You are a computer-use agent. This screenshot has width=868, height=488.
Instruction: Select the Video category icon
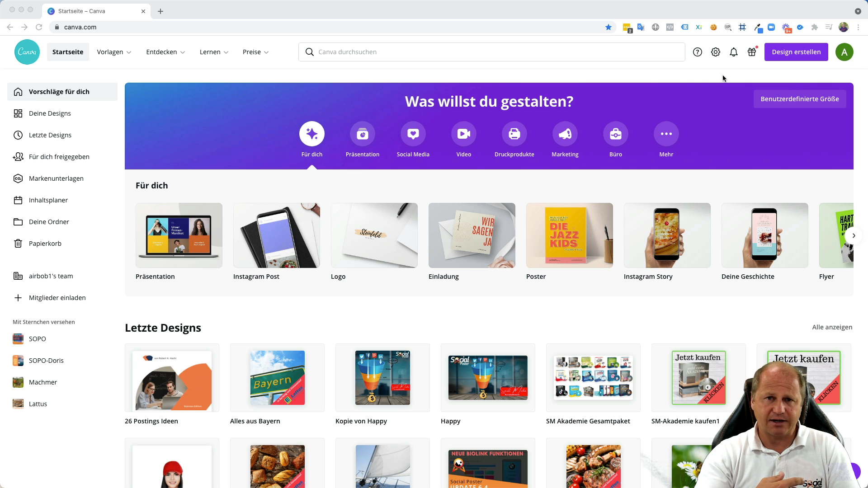(464, 134)
